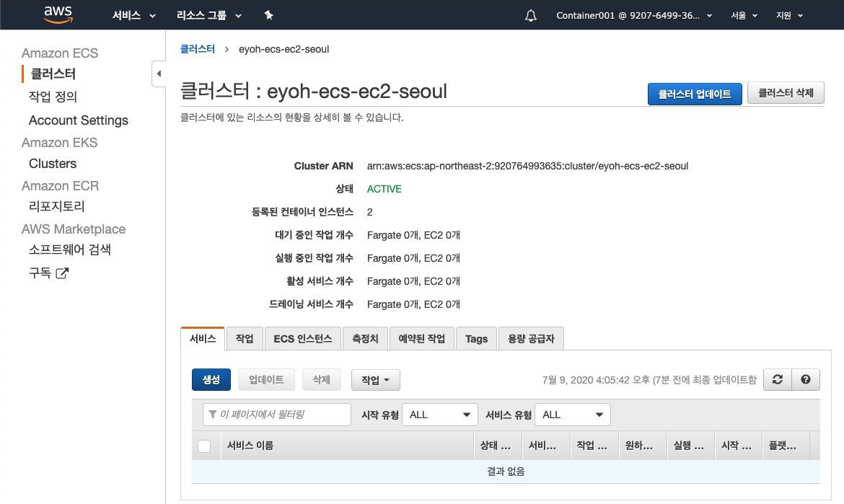Open Clusters under Amazon EKS
The height and width of the screenshot is (504, 844).
pos(53,164)
